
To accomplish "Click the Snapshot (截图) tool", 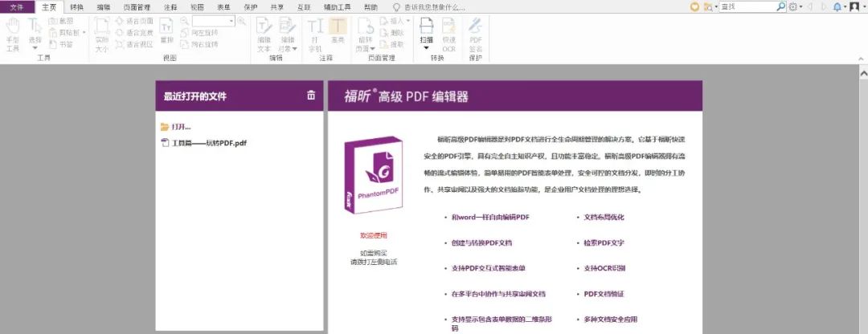I will [x=61, y=21].
